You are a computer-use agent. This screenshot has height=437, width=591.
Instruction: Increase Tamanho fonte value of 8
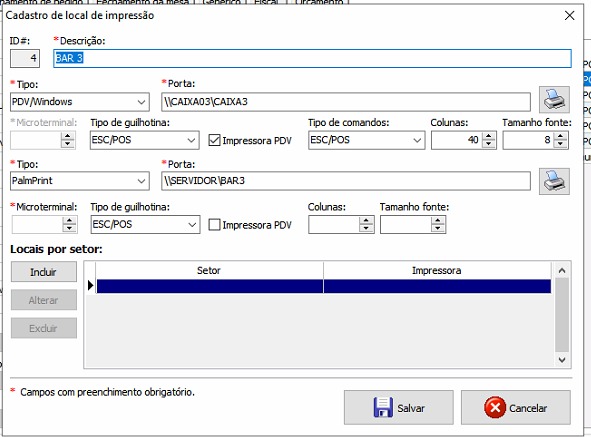point(560,136)
